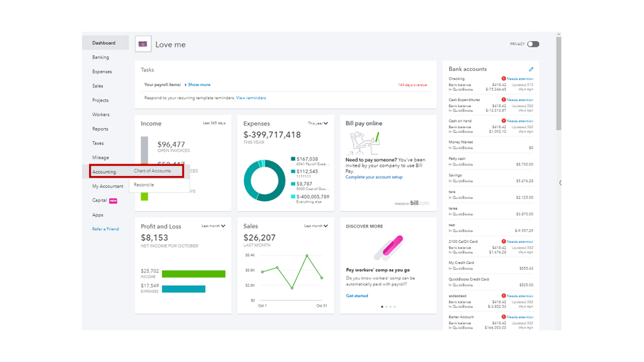The image size is (644, 362).
Task: Select Reconcile from the Accounting submenu
Action: (144, 185)
